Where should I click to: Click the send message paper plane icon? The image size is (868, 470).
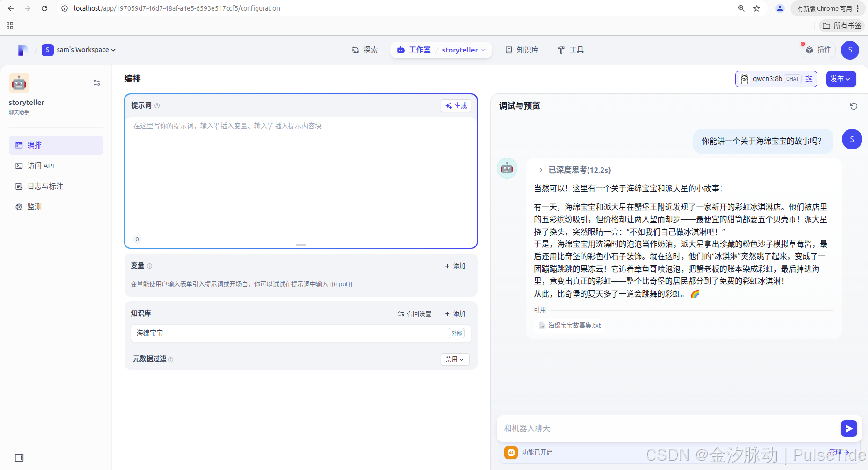(x=849, y=428)
